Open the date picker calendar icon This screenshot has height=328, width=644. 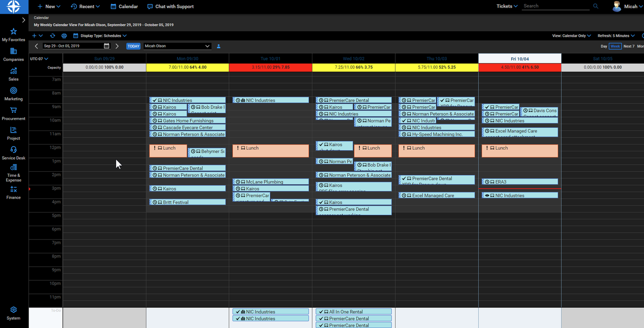click(106, 46)
